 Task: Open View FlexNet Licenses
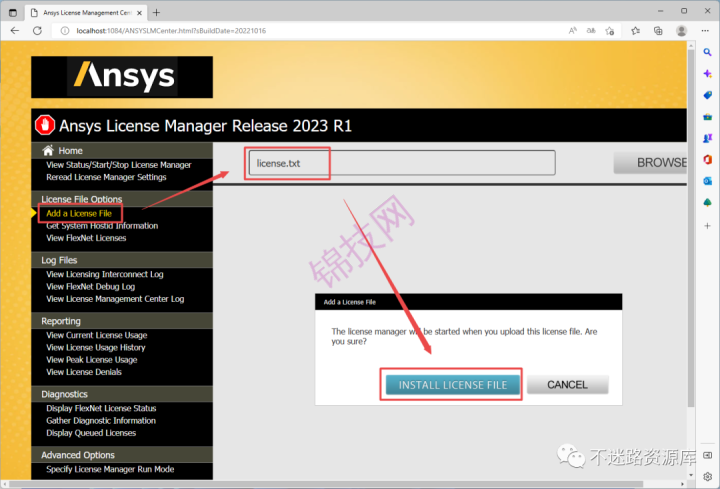click(86, 238)
